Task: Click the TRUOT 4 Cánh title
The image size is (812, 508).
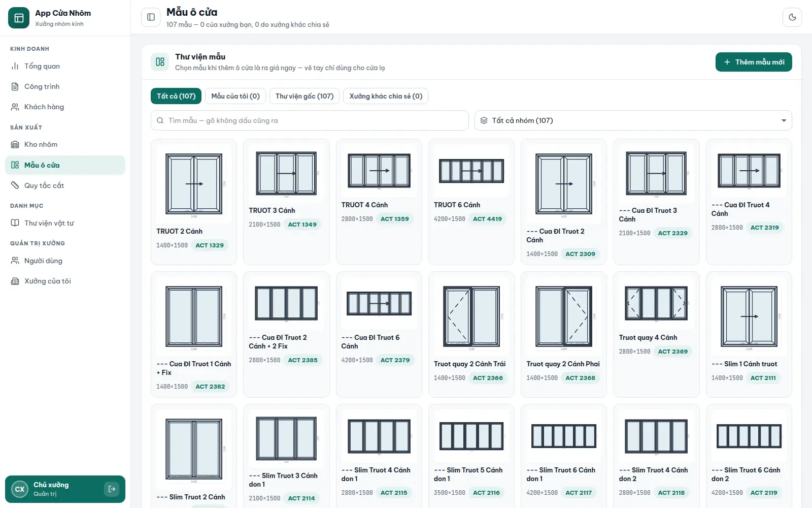Action: click(364, 205)
